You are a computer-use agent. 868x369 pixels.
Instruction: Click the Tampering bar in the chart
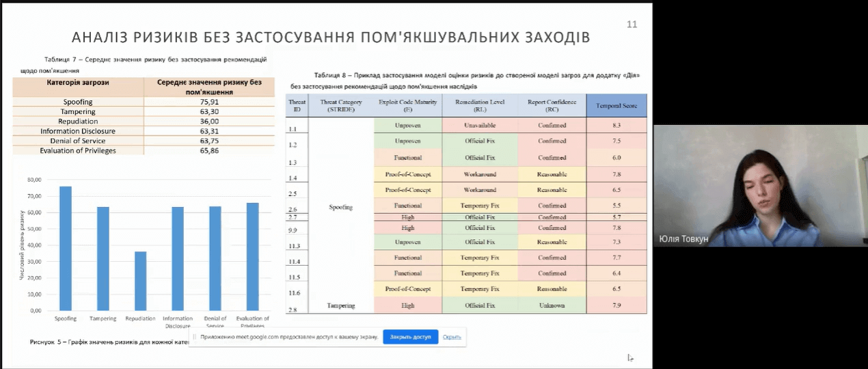coord(103,258)
